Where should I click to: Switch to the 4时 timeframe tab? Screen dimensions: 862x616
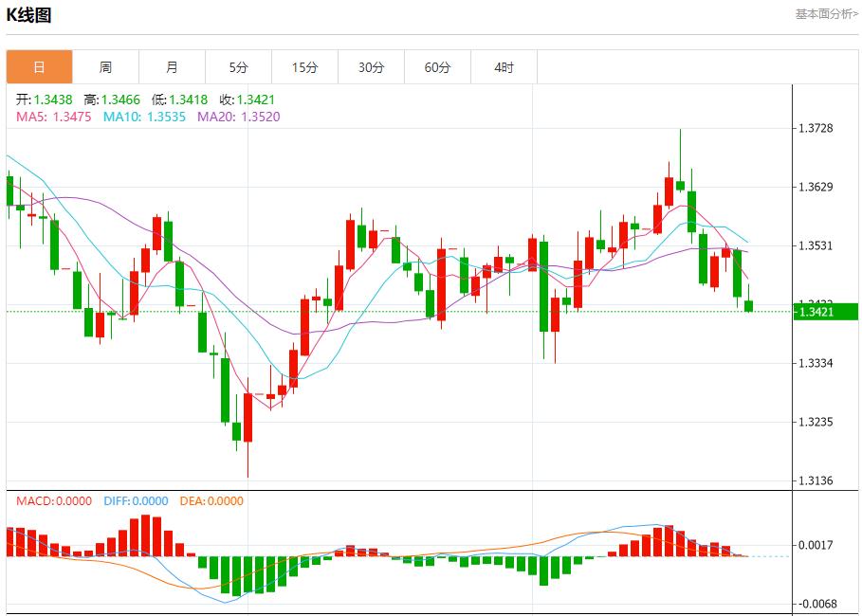(504, 67)
